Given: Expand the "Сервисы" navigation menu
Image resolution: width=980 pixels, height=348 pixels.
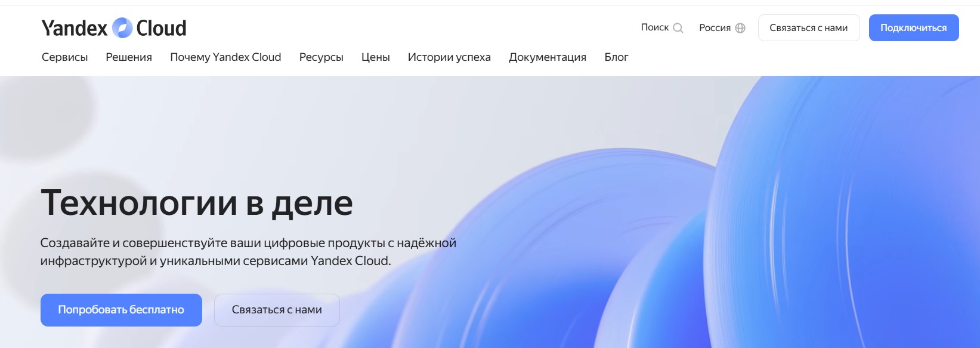Looking at the screenshot, I should coord(64,57).
